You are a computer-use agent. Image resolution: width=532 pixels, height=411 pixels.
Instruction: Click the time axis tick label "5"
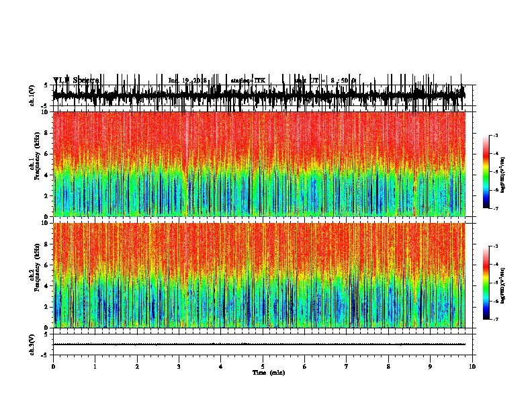(x=263, y=367)
